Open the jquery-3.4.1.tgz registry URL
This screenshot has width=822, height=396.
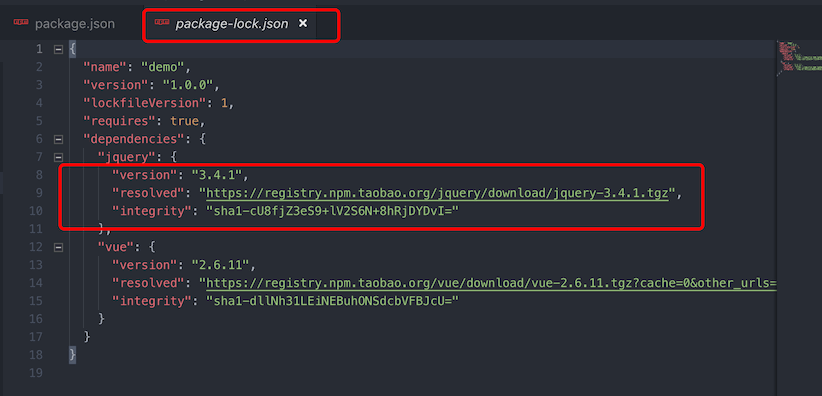pos(437,193)
